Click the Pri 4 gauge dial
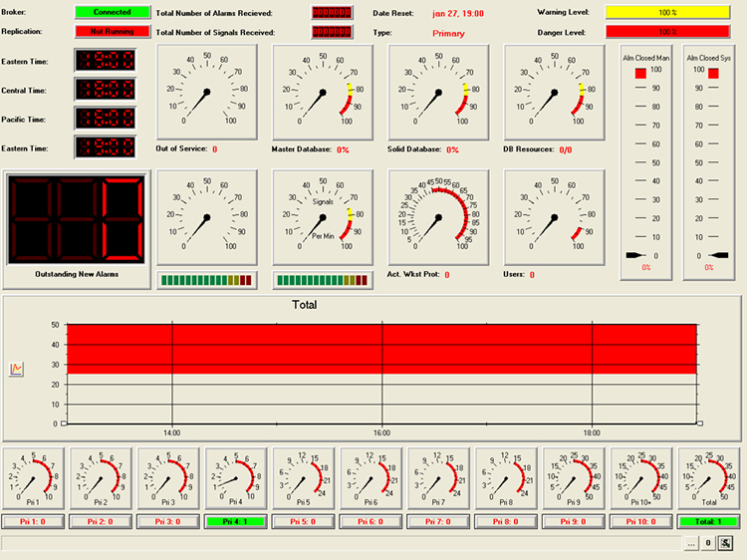 tap(236, 479)
